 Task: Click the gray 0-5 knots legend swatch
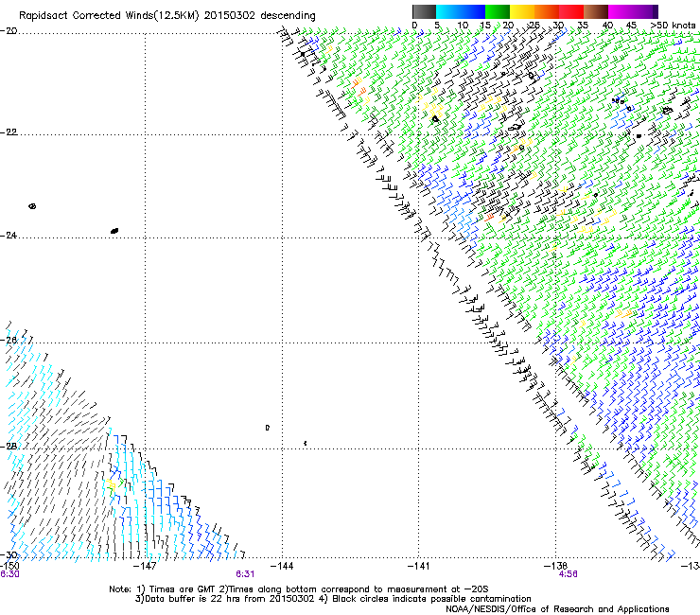(424, 11)
